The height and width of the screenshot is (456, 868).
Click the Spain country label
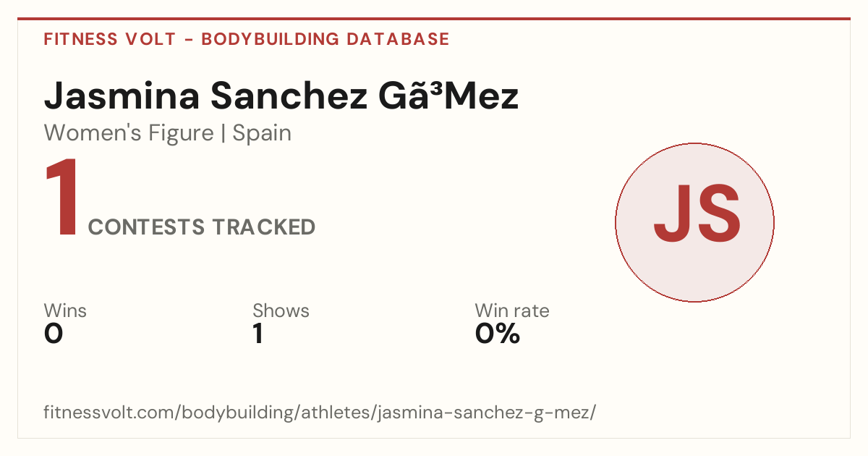[x=262, y=133]
